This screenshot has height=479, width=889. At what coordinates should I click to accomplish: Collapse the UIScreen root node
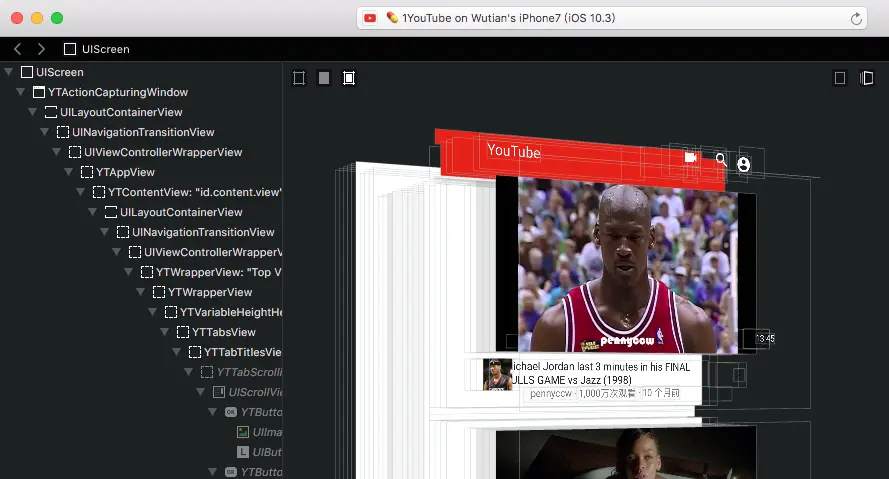9,72
